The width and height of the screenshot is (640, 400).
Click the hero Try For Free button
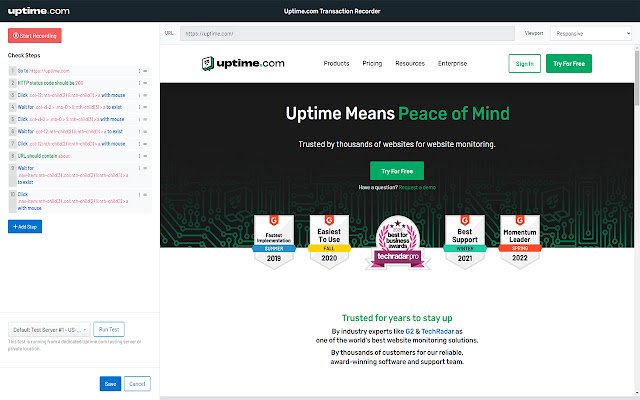click(x=397, y=171)
